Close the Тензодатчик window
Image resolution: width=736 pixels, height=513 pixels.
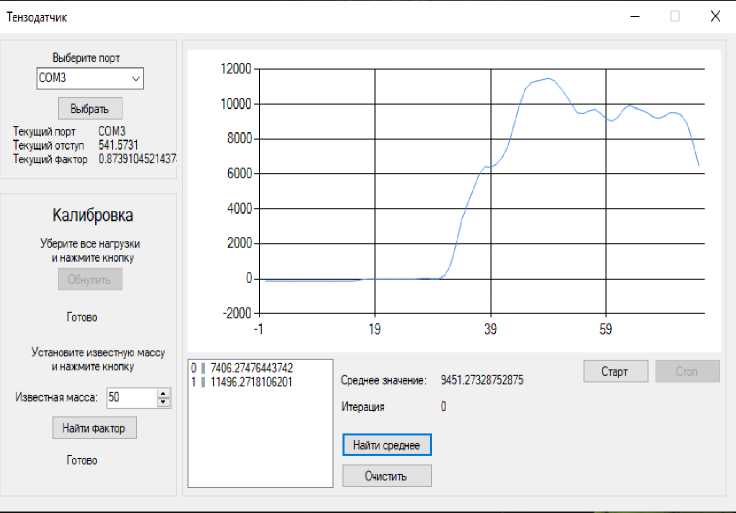[x=715, y=16]
